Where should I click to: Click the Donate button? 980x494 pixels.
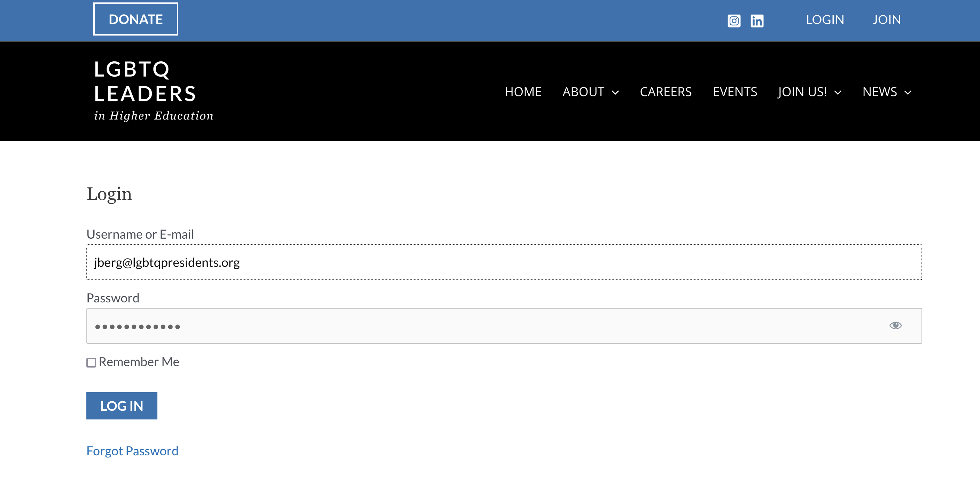point(136,19)
